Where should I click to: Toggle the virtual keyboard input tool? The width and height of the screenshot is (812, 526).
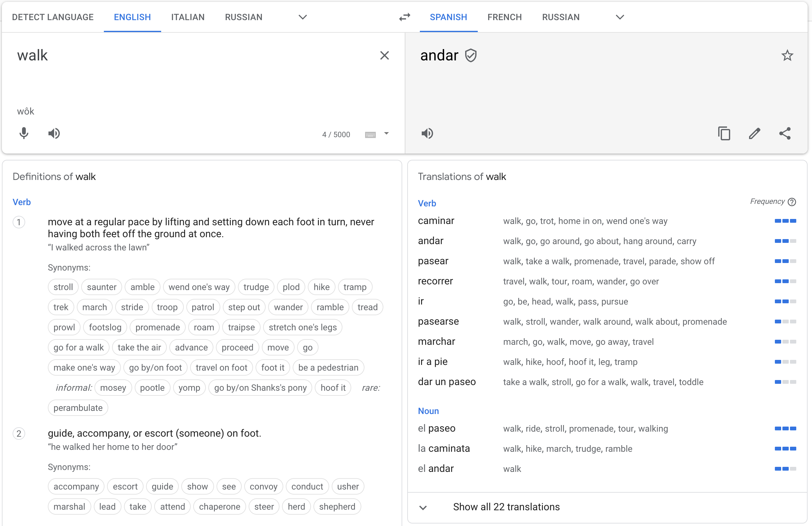pos(370,134)
